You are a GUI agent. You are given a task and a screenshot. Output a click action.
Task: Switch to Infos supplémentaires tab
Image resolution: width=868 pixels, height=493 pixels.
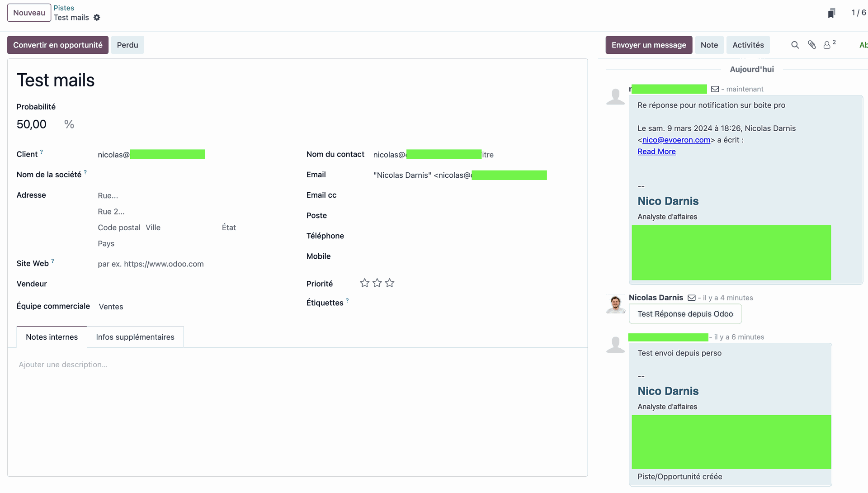pos(135,337)
